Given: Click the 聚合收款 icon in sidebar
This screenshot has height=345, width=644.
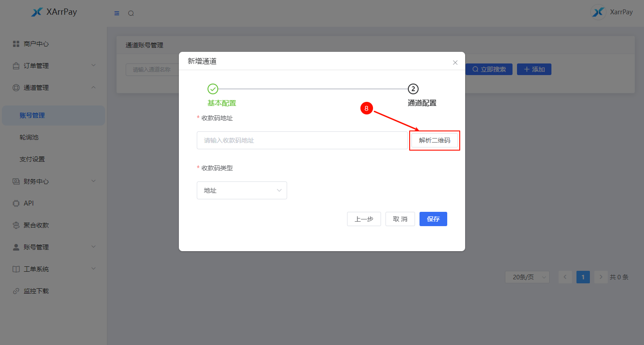Looking at the screenshot, I should click(x=16, y=225).
